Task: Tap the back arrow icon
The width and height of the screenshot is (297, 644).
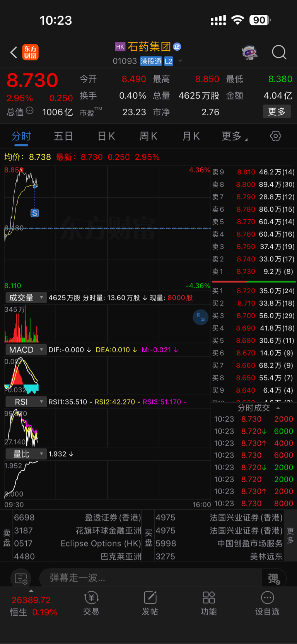Action: tap(14, 52)
